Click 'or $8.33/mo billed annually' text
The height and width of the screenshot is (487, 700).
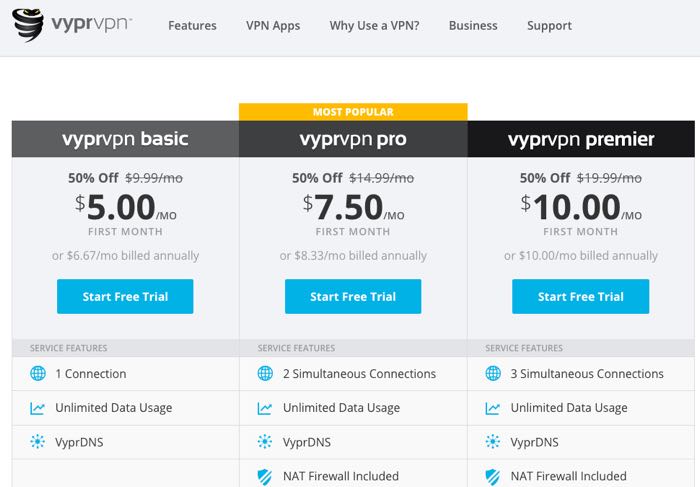(353, 256)
